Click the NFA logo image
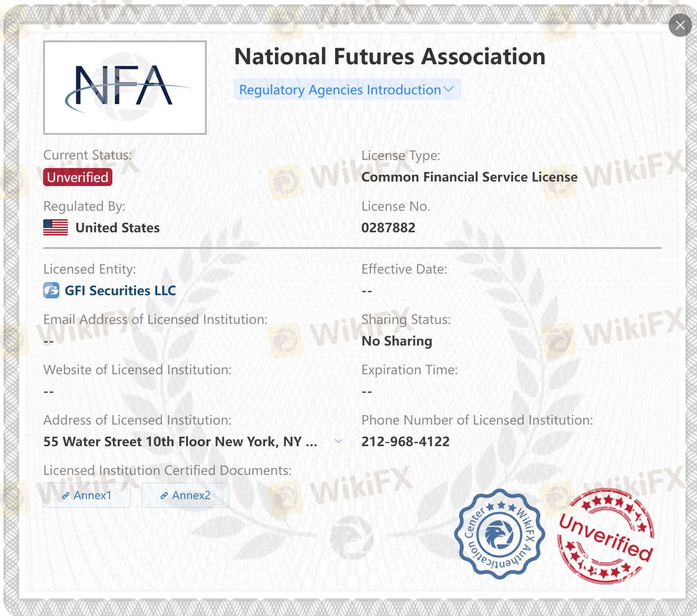Screen dimensions: 697x616 [x=125, y=88]
